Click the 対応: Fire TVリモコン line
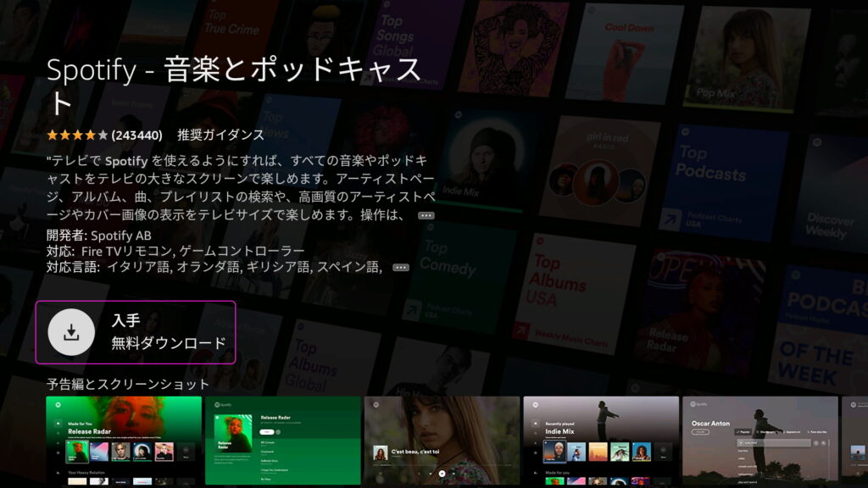 [175, 251]
